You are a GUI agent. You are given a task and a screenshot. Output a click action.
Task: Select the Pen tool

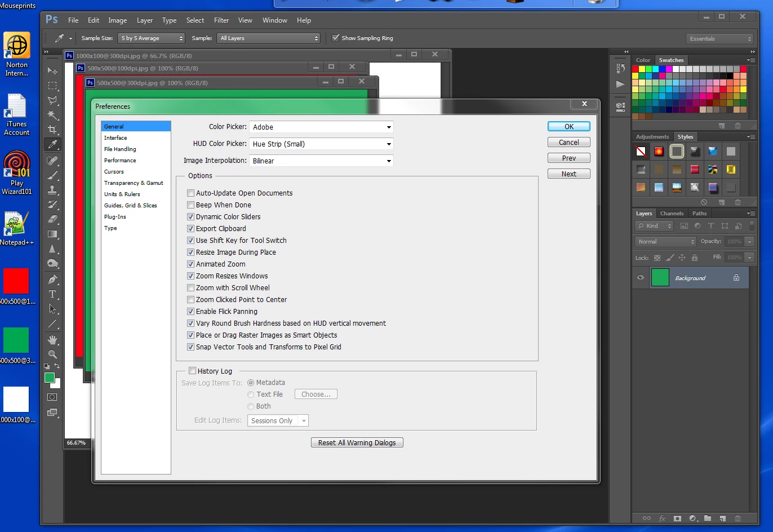52,280
